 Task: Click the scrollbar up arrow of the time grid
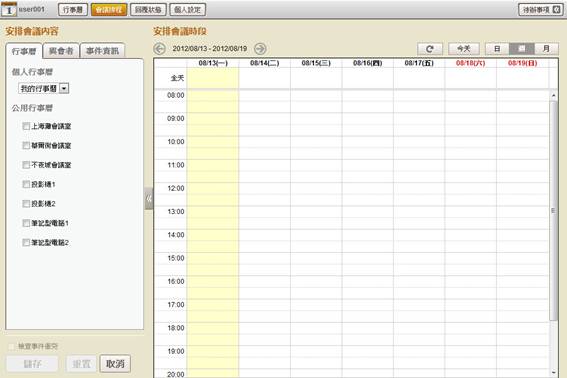(x=553, y=96)
